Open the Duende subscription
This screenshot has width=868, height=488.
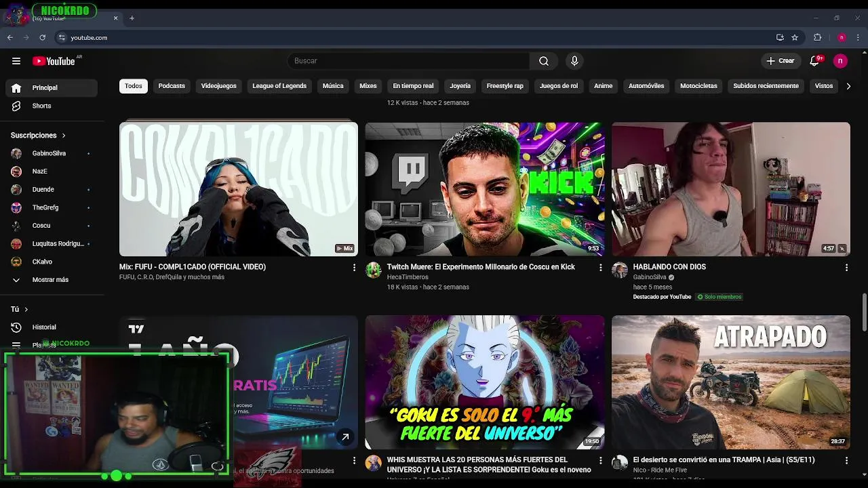[x=52, y=189]
